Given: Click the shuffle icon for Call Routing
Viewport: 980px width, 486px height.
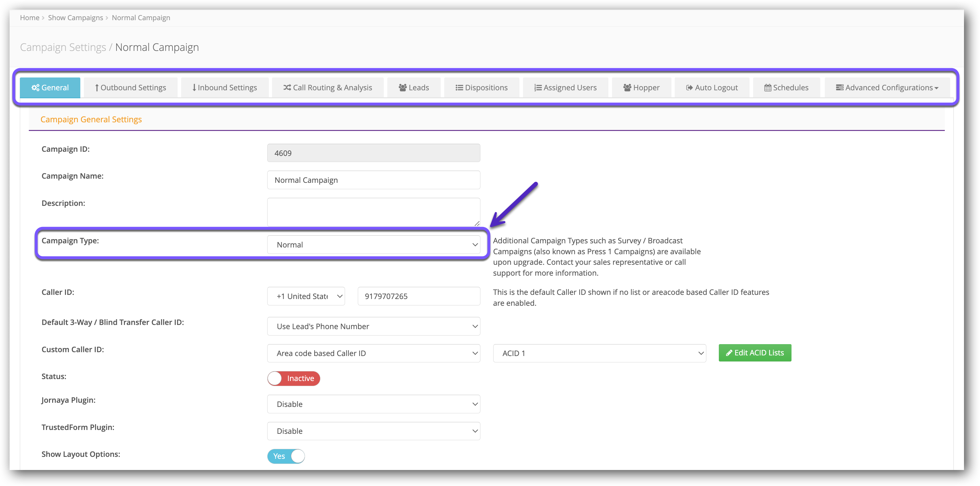Looking at the screenshot, I should [287, 87].
